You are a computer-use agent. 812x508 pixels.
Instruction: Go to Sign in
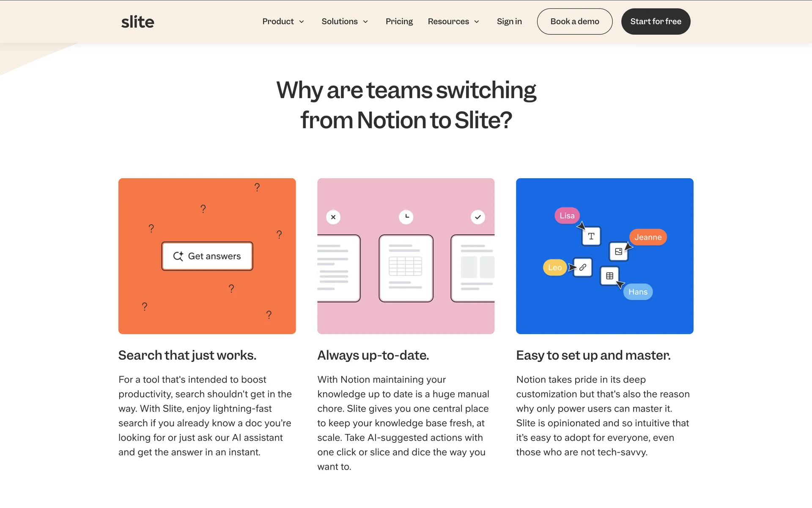[x=509, y=22]
